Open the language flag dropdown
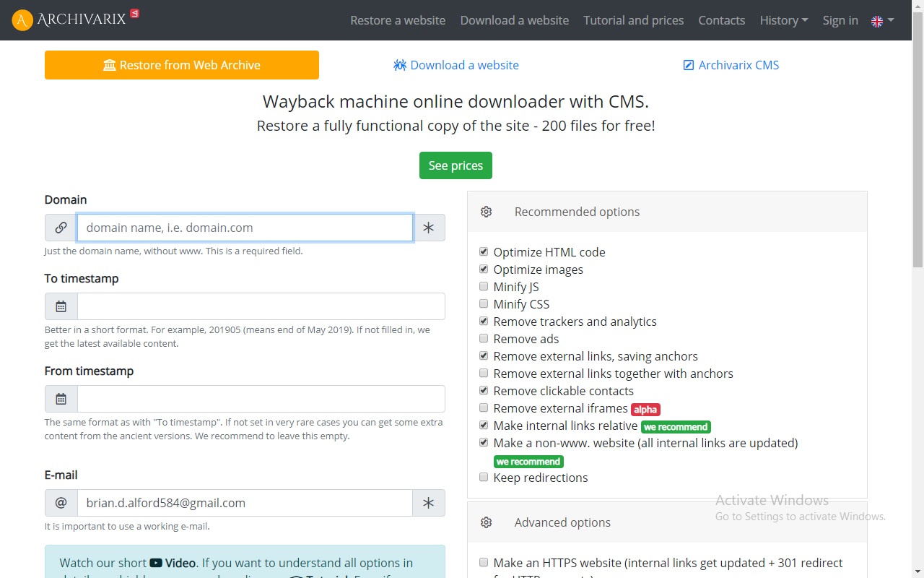This screenshot has height=578, width=924. pos(882,20)
